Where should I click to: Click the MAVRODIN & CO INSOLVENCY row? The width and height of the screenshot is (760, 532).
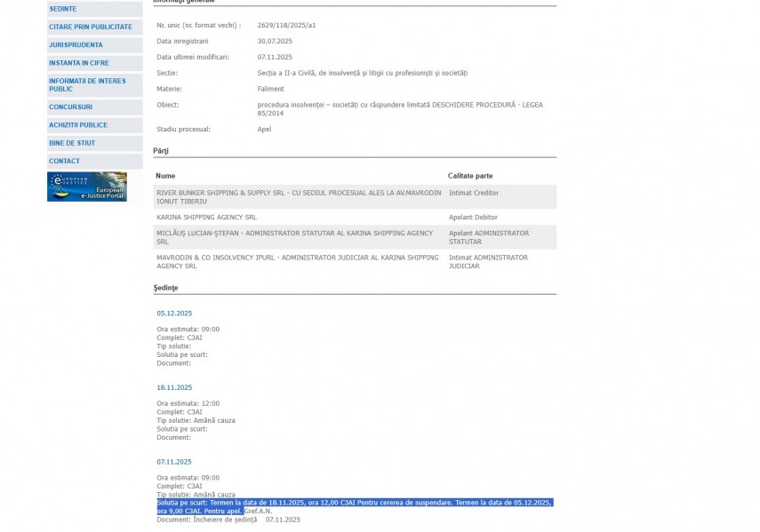tap(297, 261)
